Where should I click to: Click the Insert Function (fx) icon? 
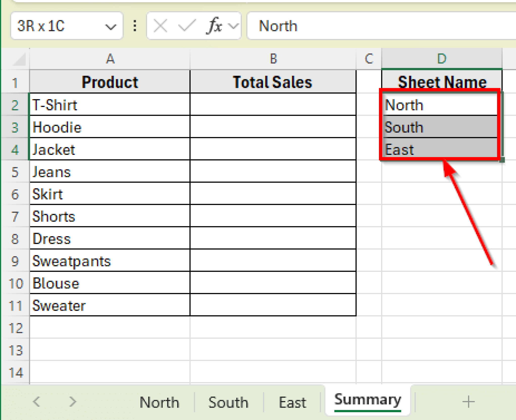pos(214,25)
